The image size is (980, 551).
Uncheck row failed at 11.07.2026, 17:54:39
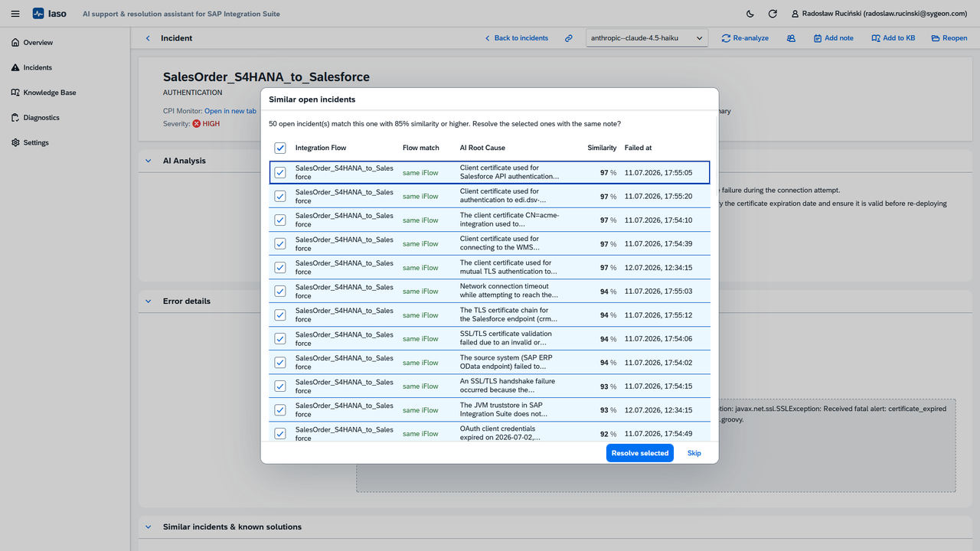(280, 243)
